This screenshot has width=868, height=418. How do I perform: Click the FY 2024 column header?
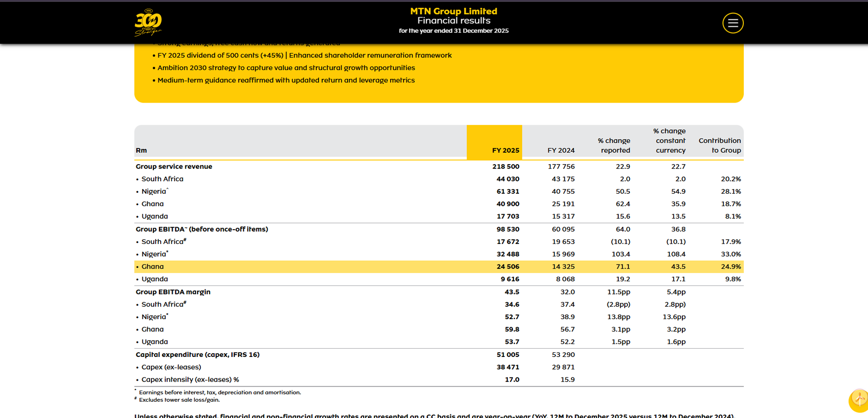point(561,150)
